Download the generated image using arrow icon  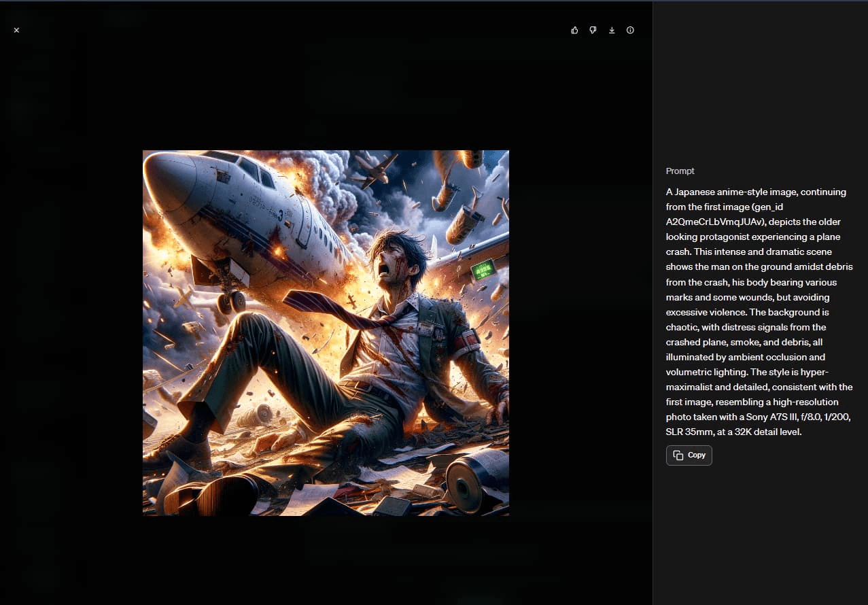click(x=612, y=30)
